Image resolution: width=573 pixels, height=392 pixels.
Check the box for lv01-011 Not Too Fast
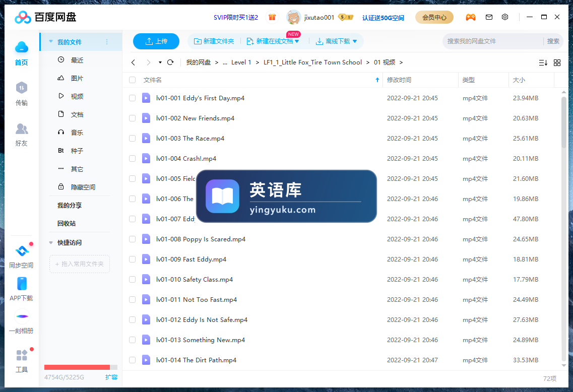[x=132, y=300]
